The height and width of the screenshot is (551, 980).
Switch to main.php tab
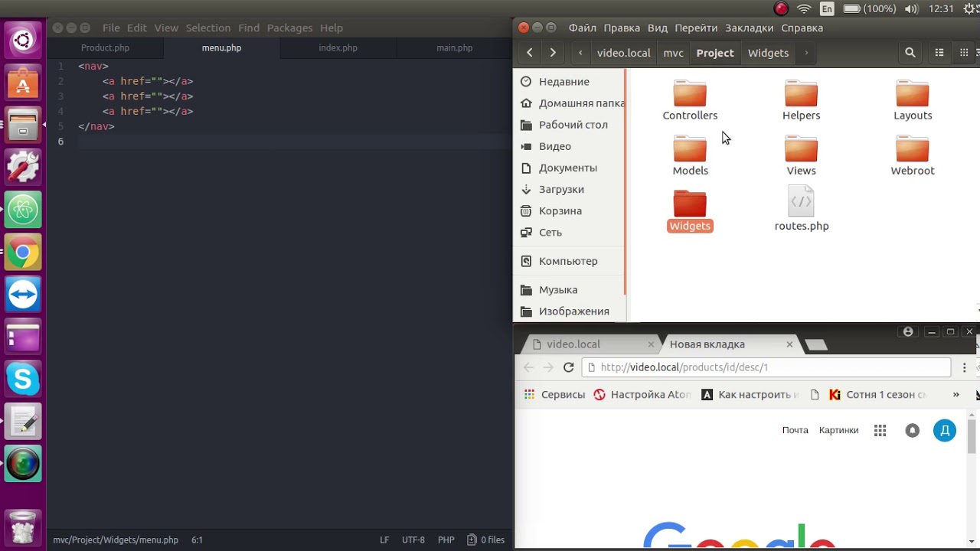pos(455,47)
